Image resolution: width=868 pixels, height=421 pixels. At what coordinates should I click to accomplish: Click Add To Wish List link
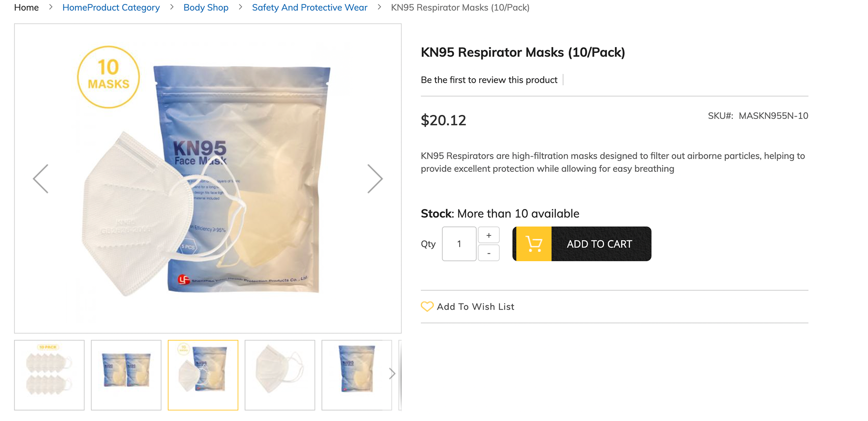pos(475,307)
